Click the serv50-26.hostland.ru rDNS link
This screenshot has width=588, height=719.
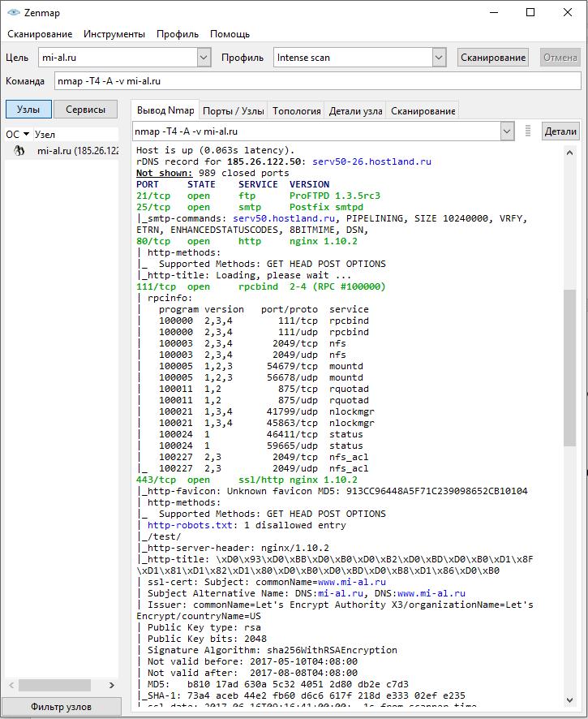tap(371, 161)
